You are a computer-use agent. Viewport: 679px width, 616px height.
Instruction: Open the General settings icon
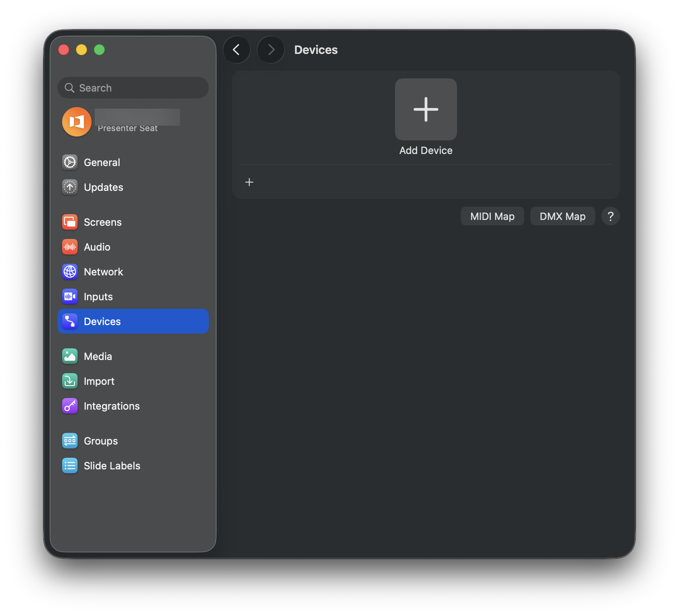(70, 162)
